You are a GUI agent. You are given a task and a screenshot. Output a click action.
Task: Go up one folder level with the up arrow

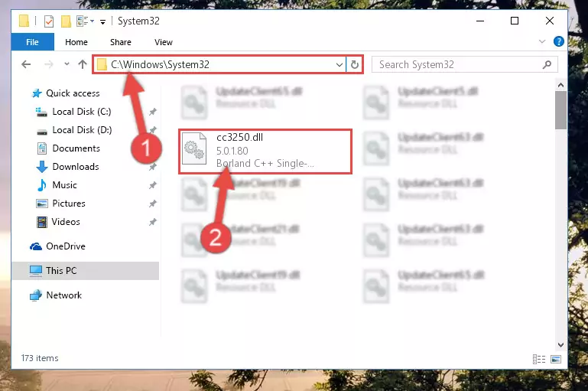pos(83,64)
